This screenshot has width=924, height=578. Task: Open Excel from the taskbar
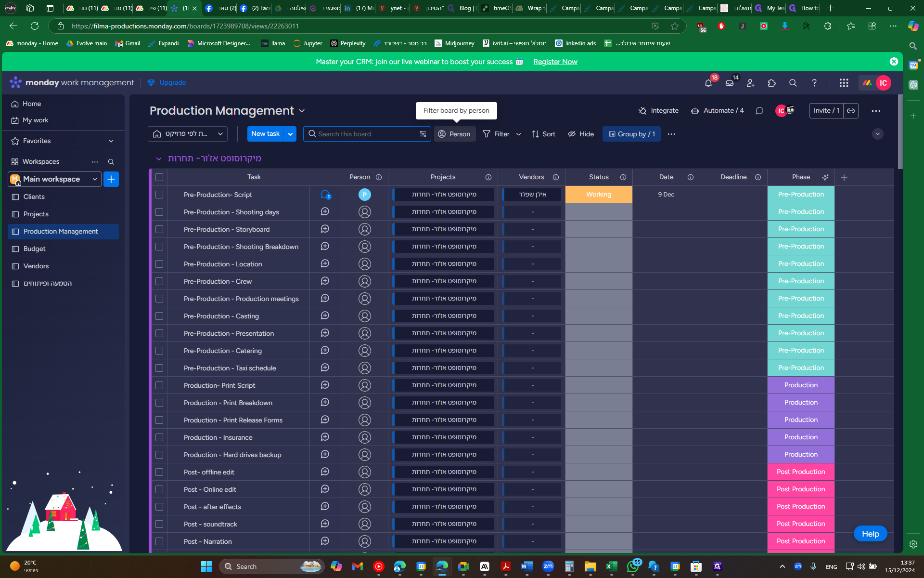point(611,566)
